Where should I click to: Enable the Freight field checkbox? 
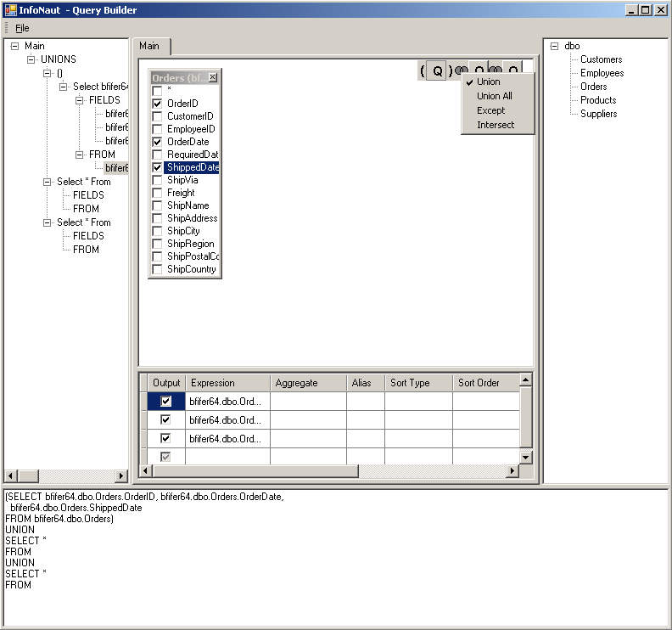(x=157, y=193)
